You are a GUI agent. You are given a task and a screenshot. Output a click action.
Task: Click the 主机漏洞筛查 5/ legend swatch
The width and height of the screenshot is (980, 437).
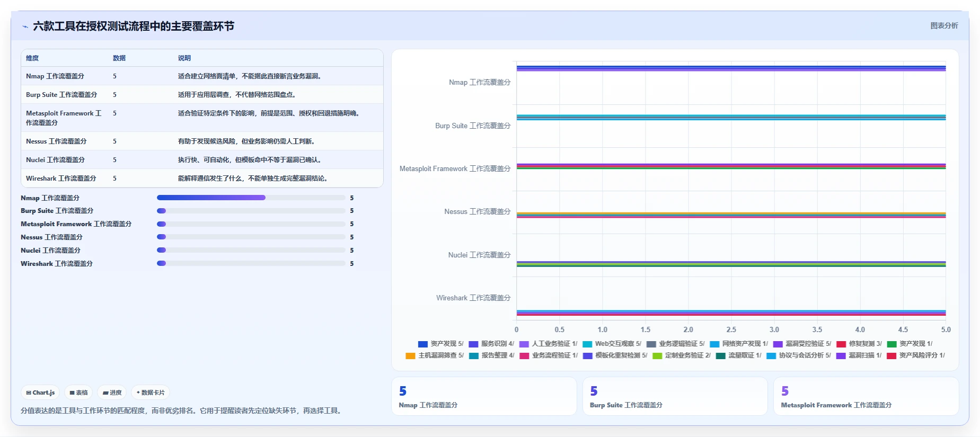410,356
